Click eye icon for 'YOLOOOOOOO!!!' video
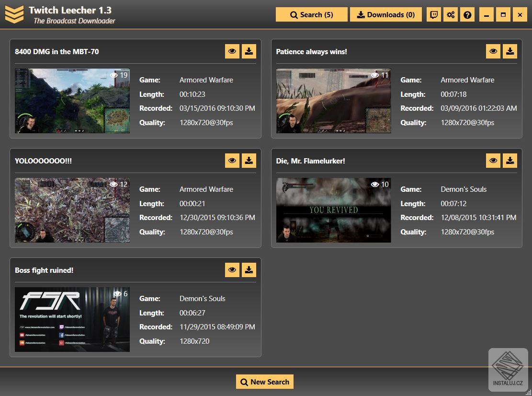This screenshot has width=532, height=396. pos(232,161)
